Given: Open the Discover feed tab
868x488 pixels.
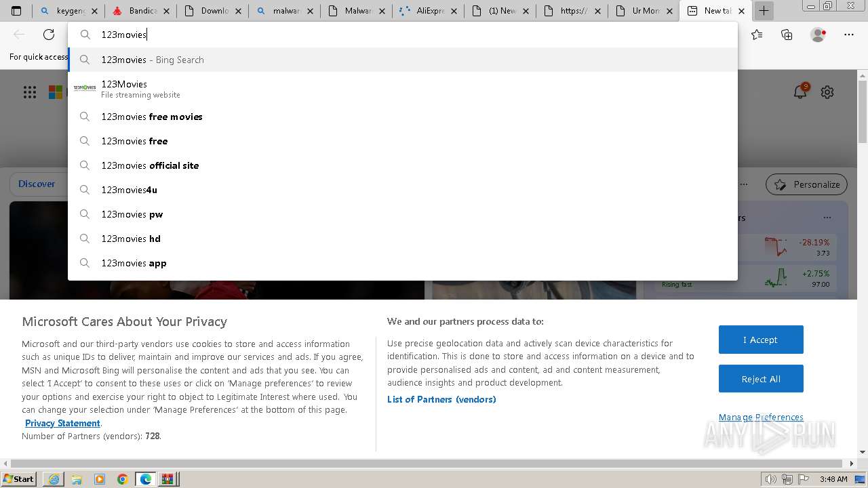Looking at the screenshot, I should coord(37,184).
